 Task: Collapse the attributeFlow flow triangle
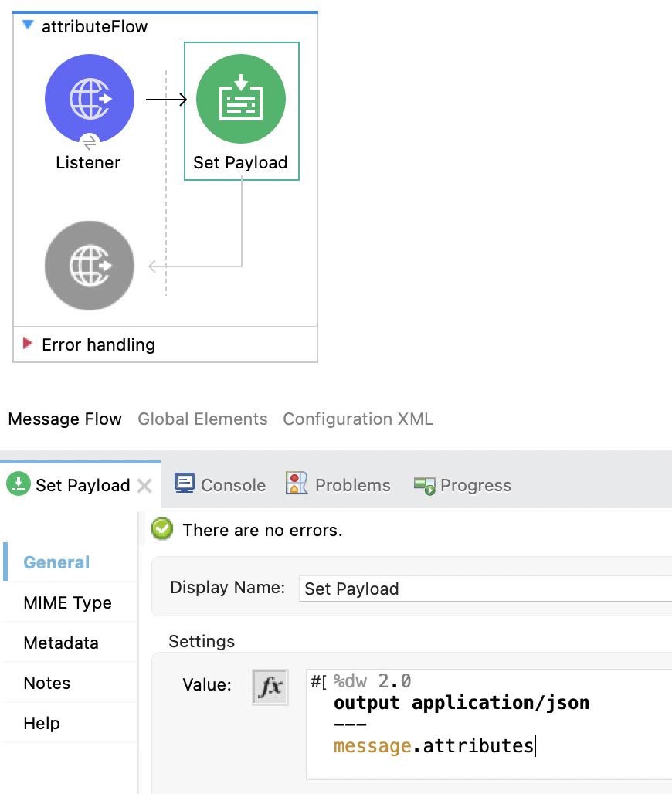pyautogui.click(x=29, y=25)
